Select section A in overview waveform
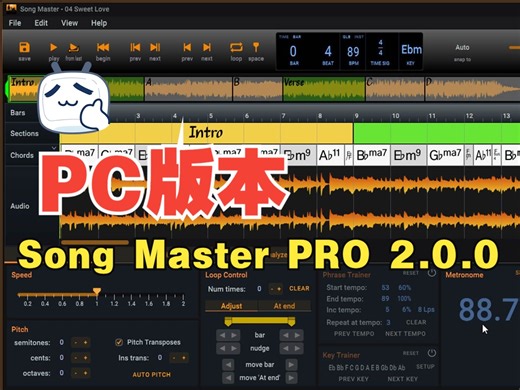The height and width of the screenshot is (390, 520). (188, 89)
